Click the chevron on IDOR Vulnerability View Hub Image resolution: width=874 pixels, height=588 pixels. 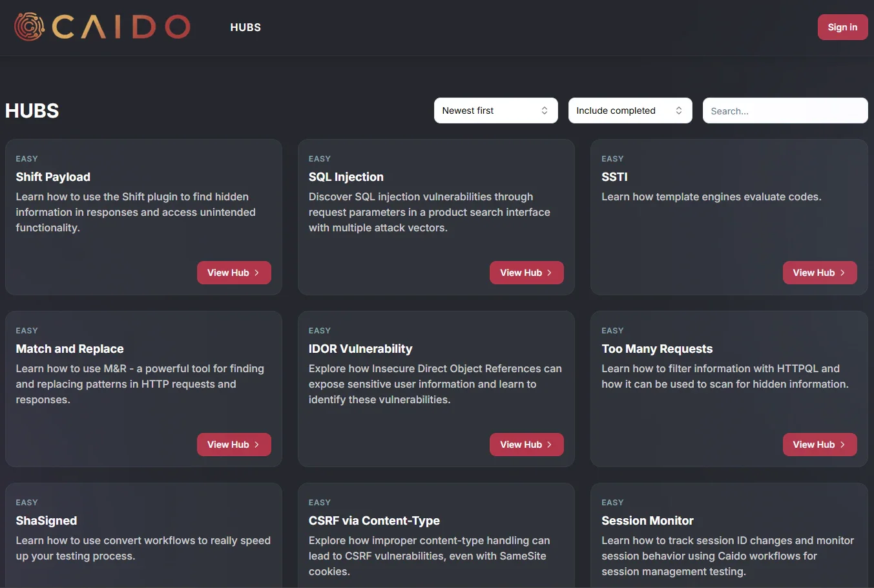[x=549, y=445]
